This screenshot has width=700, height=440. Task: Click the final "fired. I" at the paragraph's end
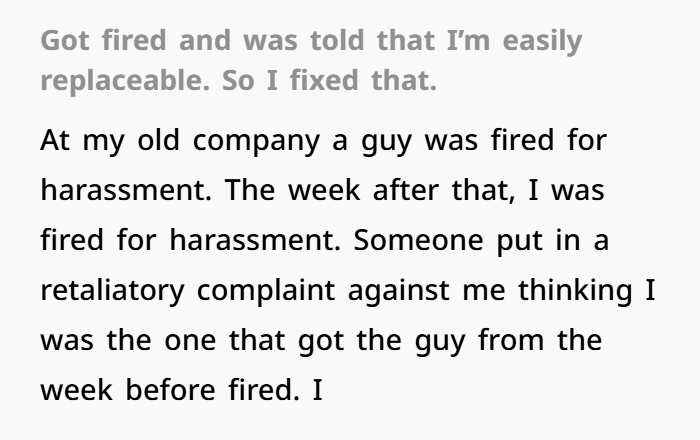pyautogui.click(x=275, y=390)
